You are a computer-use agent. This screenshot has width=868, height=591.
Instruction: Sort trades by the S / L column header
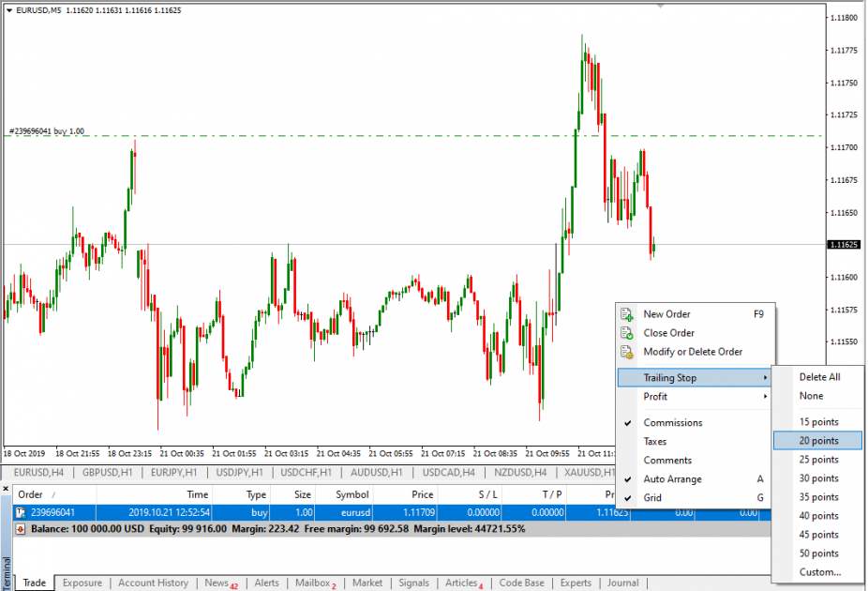point(470,494)
